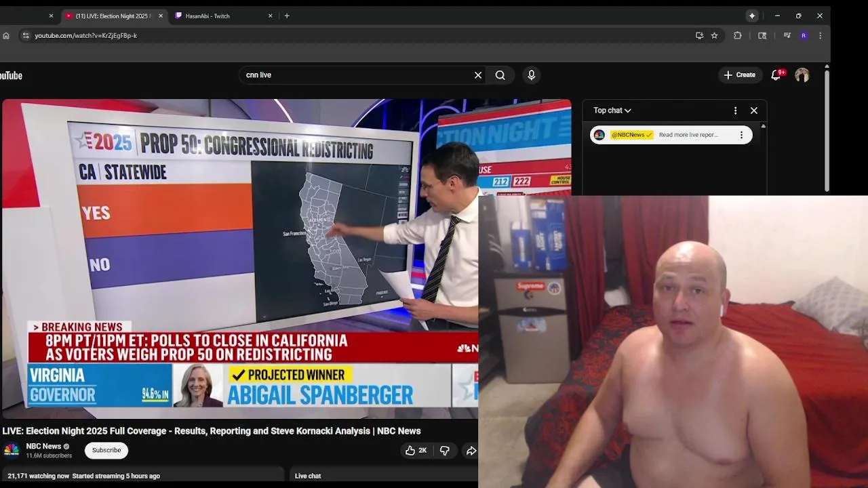Screen dimensions: 868x488
Task: Click the 'Live chat' section header
Action: click(x=308, y=476)
